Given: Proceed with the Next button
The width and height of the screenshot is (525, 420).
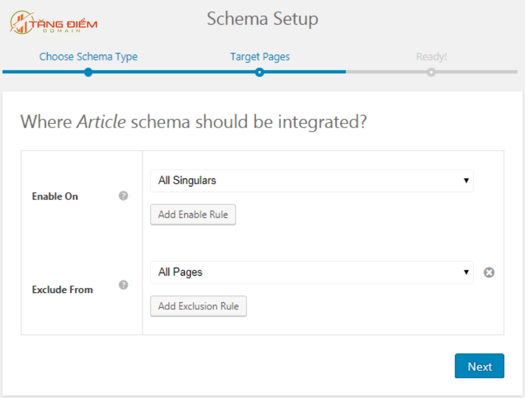Looking at the screenshot, I should point(479,366).
